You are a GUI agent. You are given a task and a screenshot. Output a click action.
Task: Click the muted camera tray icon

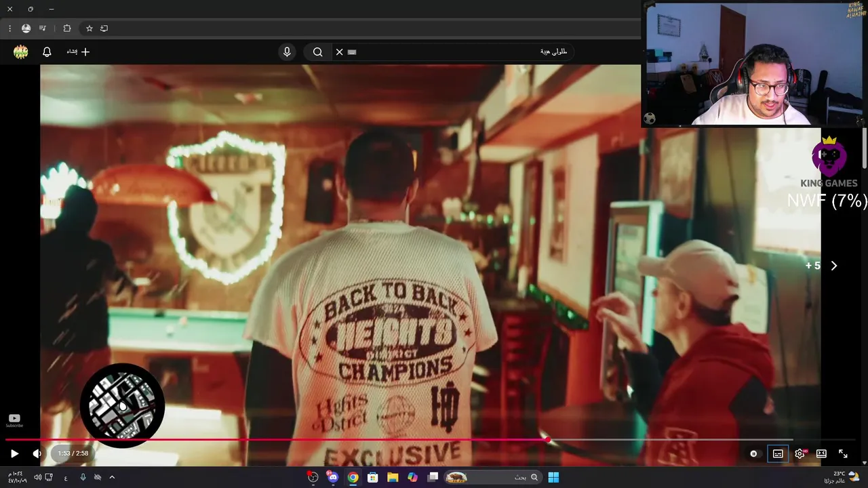(98, 477)
